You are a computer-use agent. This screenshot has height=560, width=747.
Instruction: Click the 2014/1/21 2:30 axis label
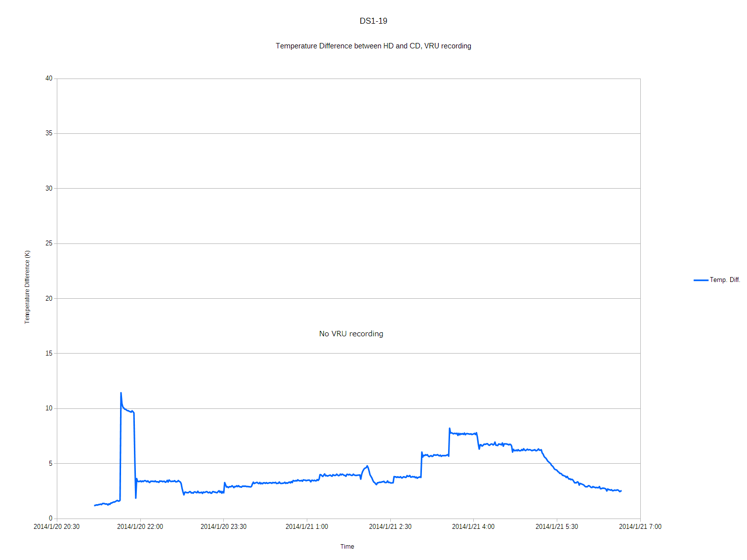pyautogui.click(x=390, y=527)
